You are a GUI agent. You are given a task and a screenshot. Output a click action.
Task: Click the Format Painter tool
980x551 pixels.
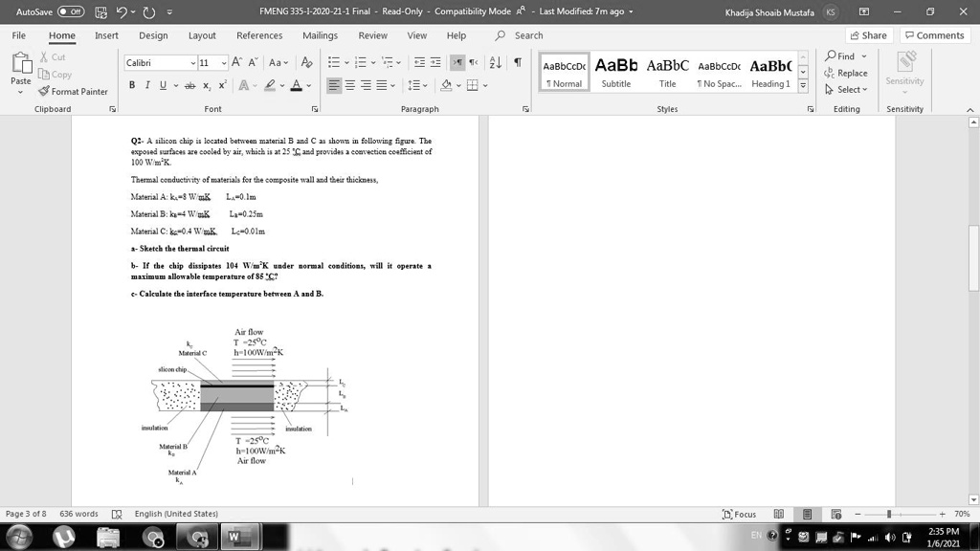point(73,92)
